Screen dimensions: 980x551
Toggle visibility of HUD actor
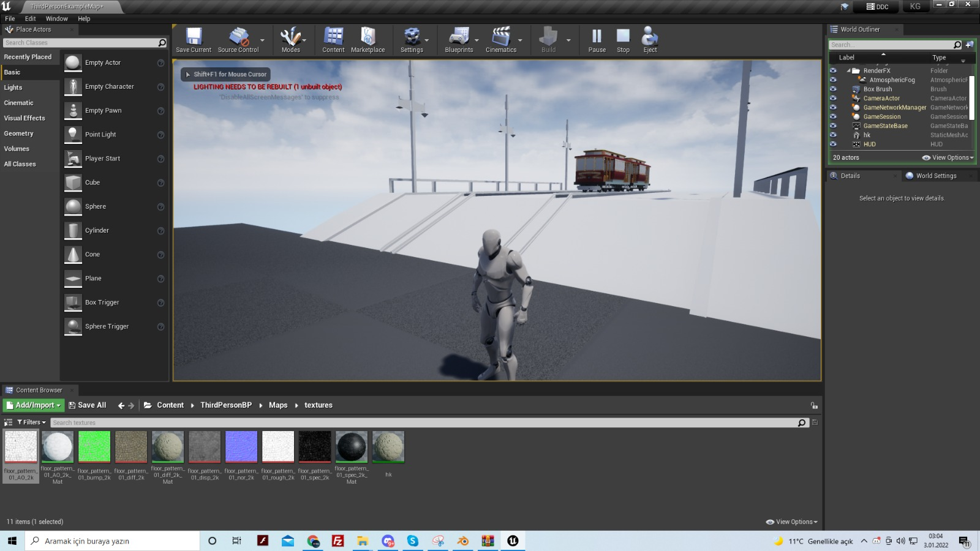(x=833, y=144)
